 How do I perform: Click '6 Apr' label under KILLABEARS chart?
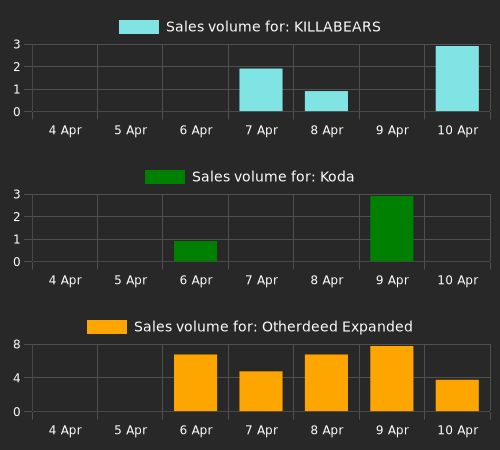(x=196, y=130)
